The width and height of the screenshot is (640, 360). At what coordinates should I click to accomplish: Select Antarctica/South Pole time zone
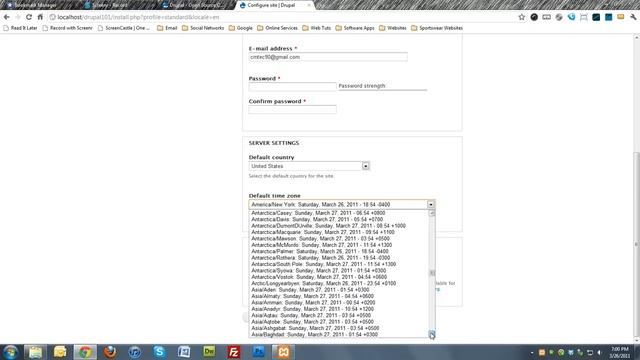(339, 264)
